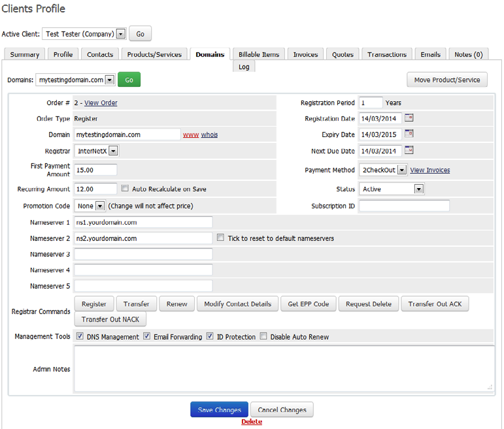Focus the Recurring Amount field
This screenshot has width=504, height=429.
(x=95, y=189)
